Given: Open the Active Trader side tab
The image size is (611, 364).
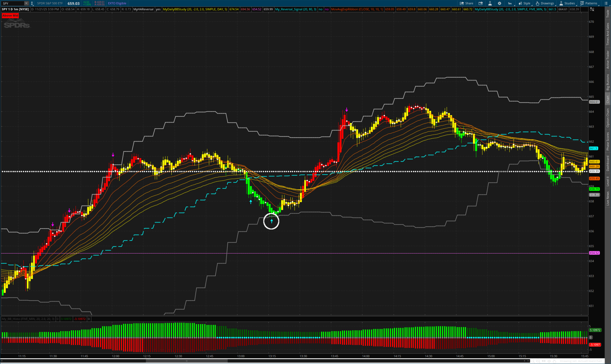Looking at the screenshot, I should (x=608, y=59).
